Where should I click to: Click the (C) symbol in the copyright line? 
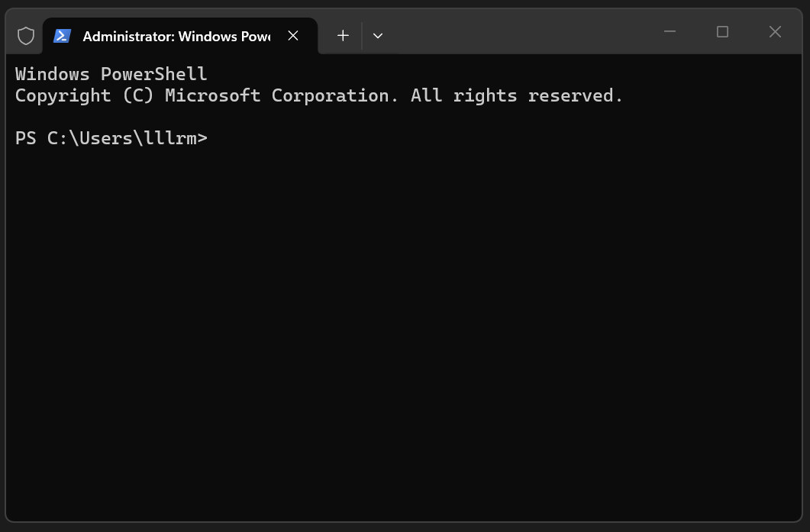click(138, 96)
